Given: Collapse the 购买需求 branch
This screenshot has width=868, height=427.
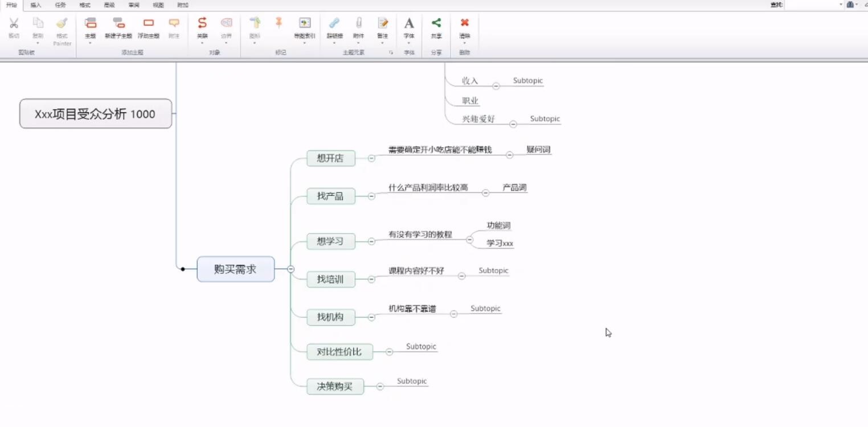Looking at the screenshot, I should pos(290,269).
